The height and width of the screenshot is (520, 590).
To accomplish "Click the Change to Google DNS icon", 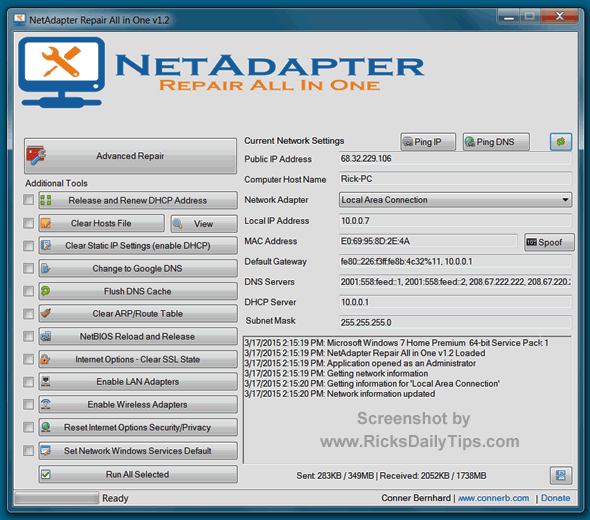I will coord(46,268).
